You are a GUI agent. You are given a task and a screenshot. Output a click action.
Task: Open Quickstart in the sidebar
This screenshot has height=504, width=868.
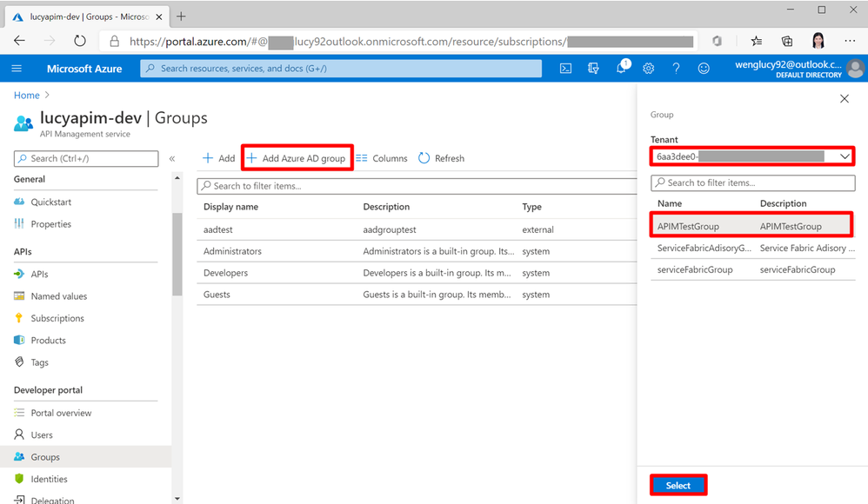51,202
